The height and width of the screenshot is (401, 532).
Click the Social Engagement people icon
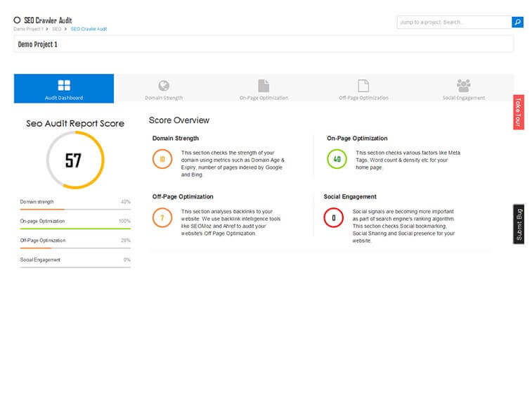[x=463, y=86]
